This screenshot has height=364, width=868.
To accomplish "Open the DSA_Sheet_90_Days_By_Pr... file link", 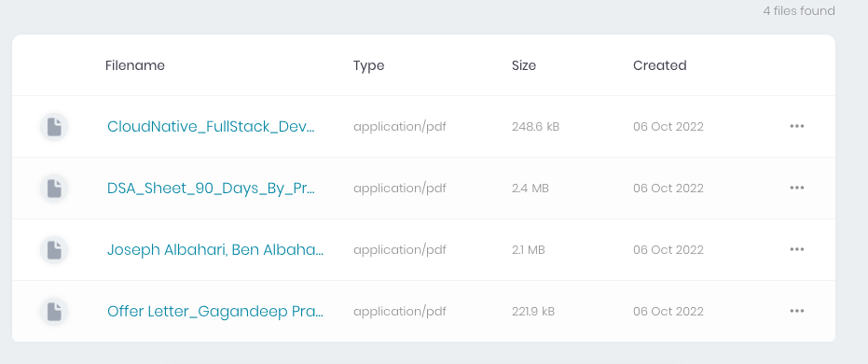I will pos(211,189).
